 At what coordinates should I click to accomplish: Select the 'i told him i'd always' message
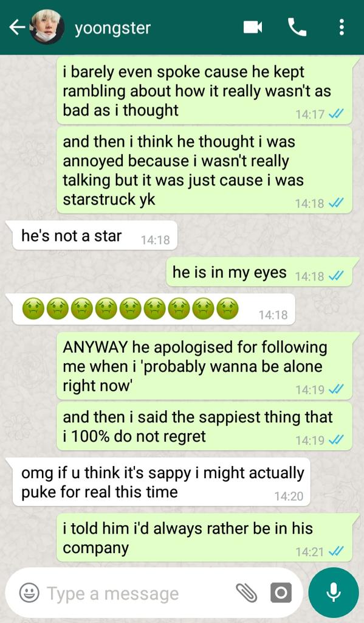click(204, 538)
